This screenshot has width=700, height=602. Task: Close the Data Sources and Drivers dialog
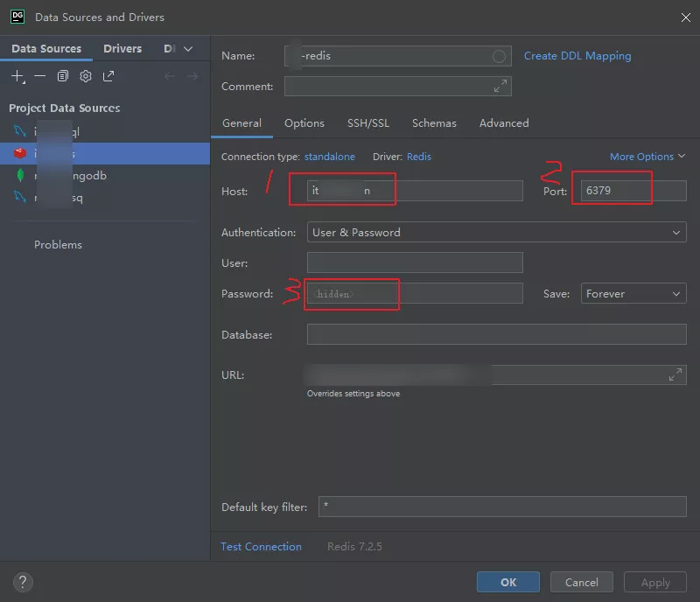[x=686, y=17]
